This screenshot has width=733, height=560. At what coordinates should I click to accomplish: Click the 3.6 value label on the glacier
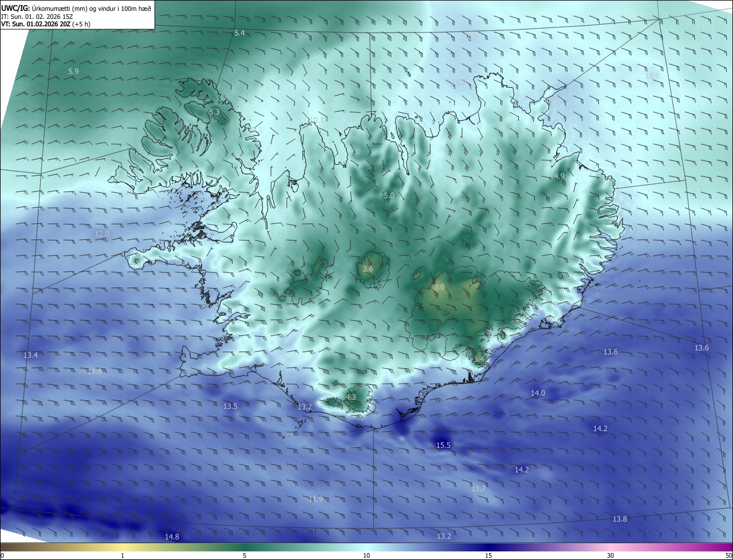[368, 269]
